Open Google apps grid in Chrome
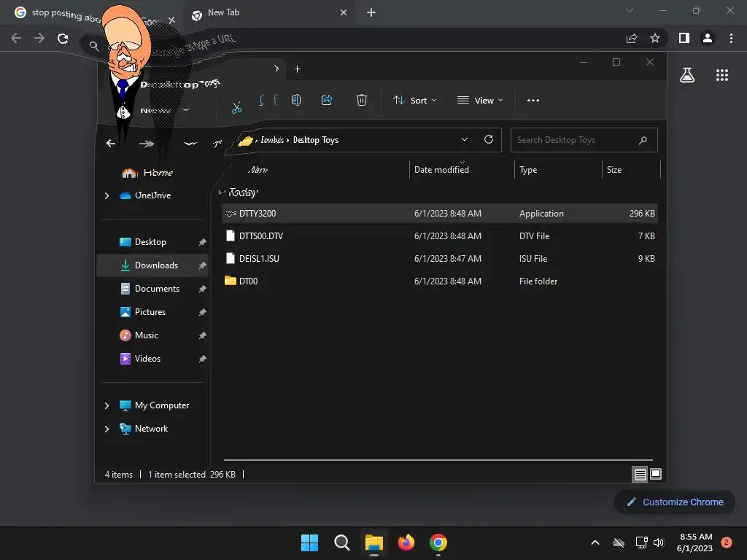This screenshot has height=560, width=747. tap(722, 75)
